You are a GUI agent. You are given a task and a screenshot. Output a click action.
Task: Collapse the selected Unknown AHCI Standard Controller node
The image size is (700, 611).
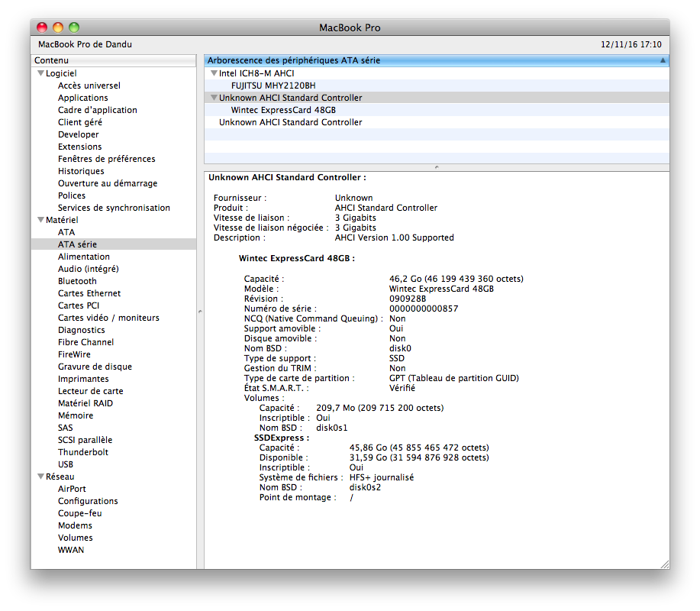214,97
